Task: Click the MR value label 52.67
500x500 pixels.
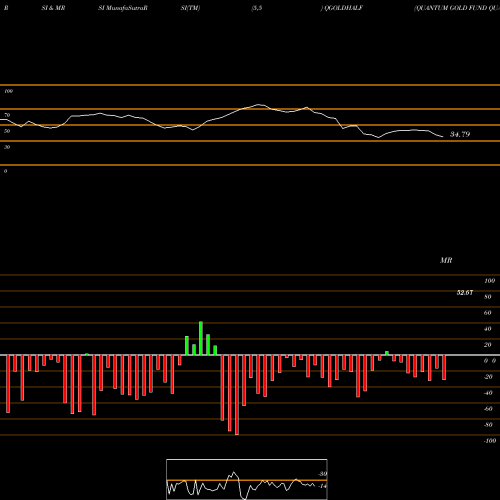Action: click(465, 293)
